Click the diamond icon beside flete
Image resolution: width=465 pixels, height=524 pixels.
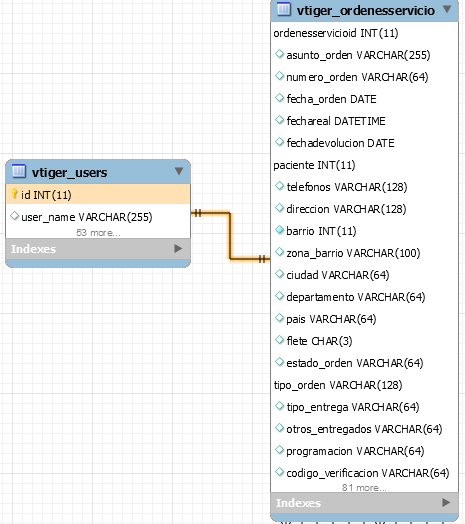pos(279,340)
